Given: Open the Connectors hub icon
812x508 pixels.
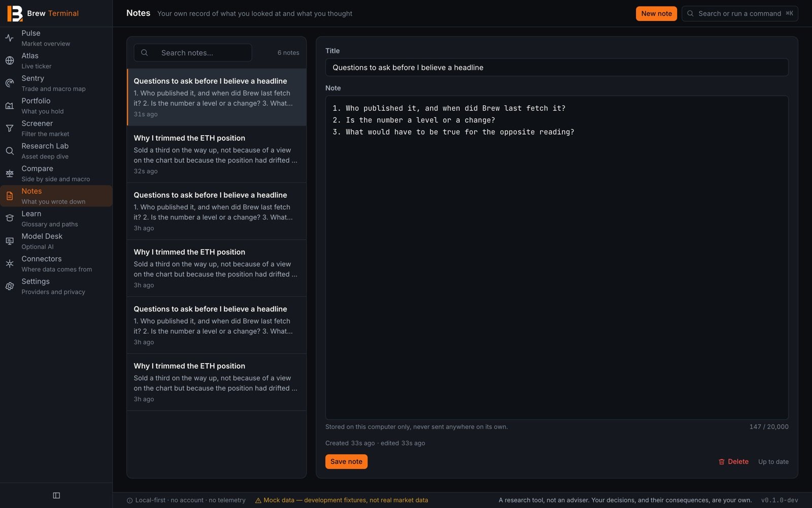Looking at the screenshot, I should [10, 264].
